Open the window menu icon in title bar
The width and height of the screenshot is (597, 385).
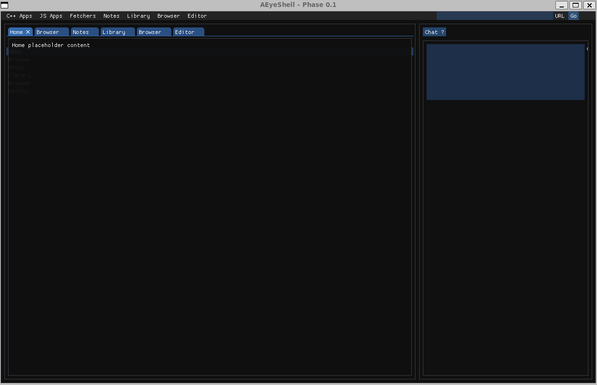(x=5, y=5)
